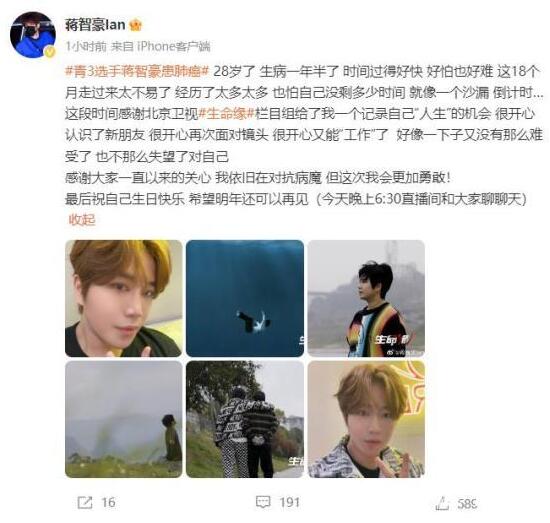Click the repost count 16
This screenshot has height=523, width=550.
coord(108,502)
